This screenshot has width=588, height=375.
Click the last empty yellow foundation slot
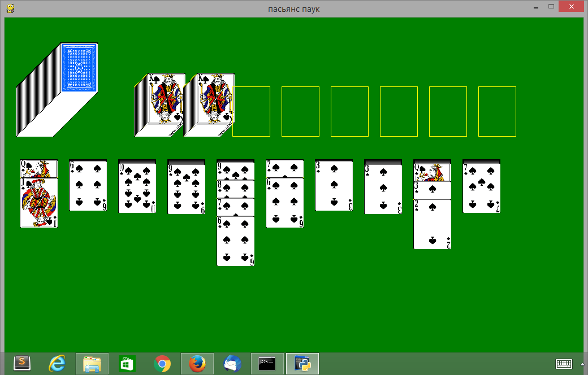coord(497,111)
